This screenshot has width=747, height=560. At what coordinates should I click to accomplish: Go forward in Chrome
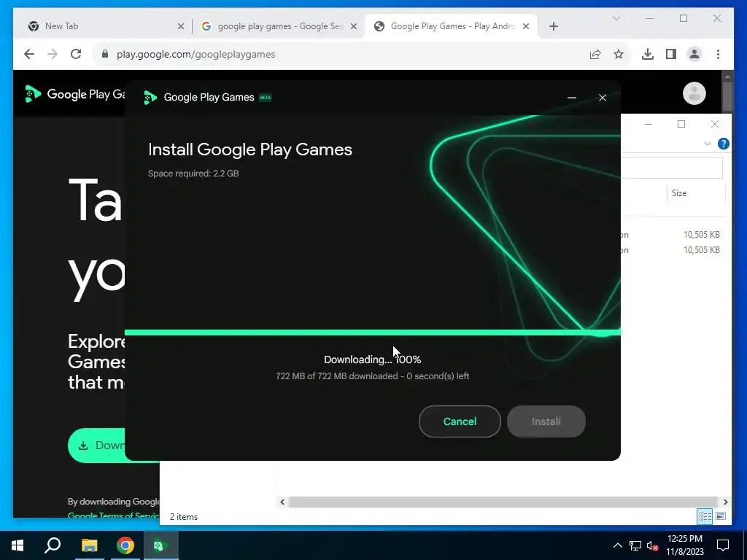pos(53,54)
